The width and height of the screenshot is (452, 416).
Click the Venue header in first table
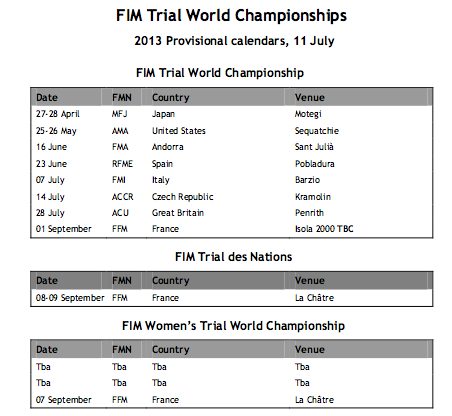(x=310, y=98)
